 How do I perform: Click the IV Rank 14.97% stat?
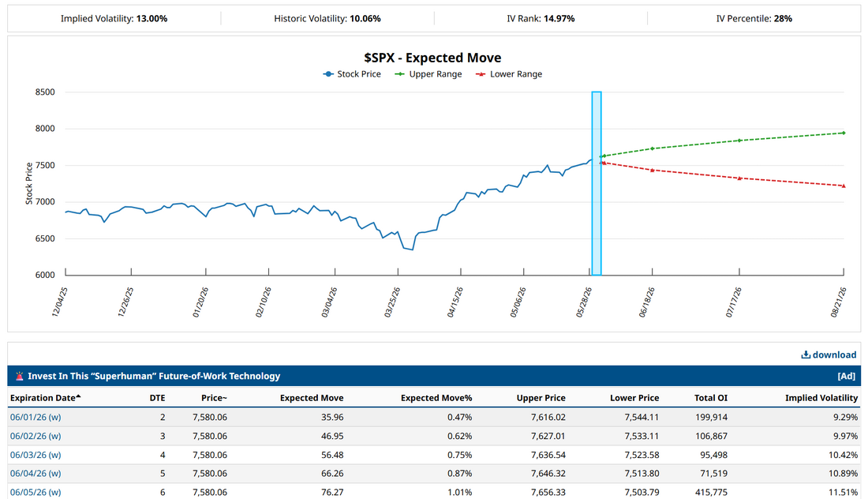pos(541,18)
